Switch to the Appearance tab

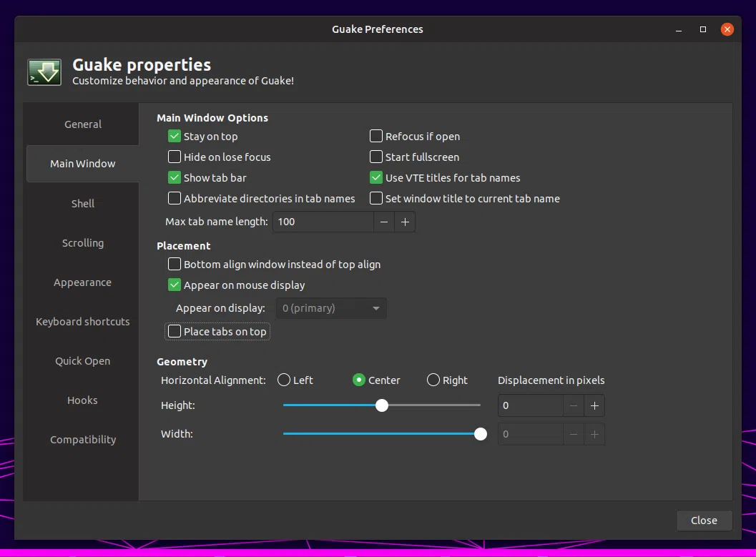coord(82,282)
